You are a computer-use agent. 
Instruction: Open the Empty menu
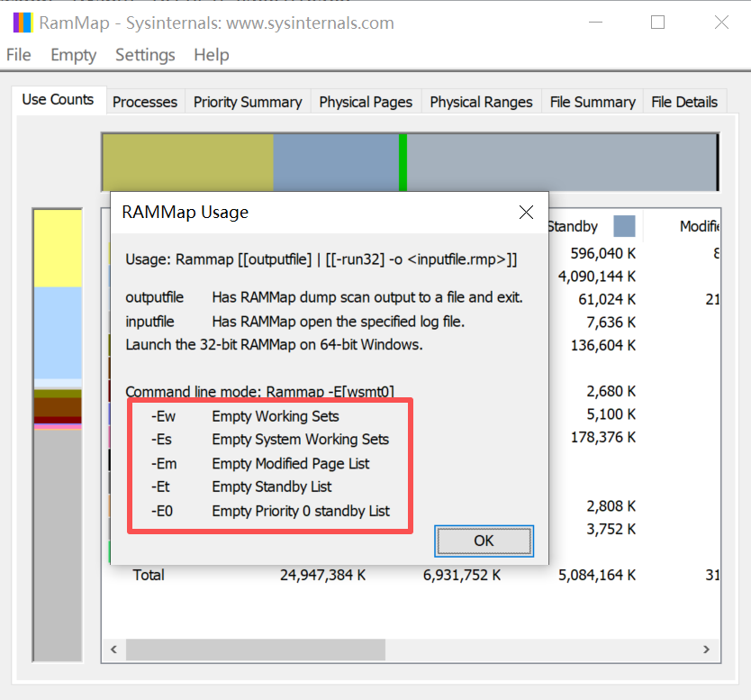pyautogui.click(x=73, y=55)
